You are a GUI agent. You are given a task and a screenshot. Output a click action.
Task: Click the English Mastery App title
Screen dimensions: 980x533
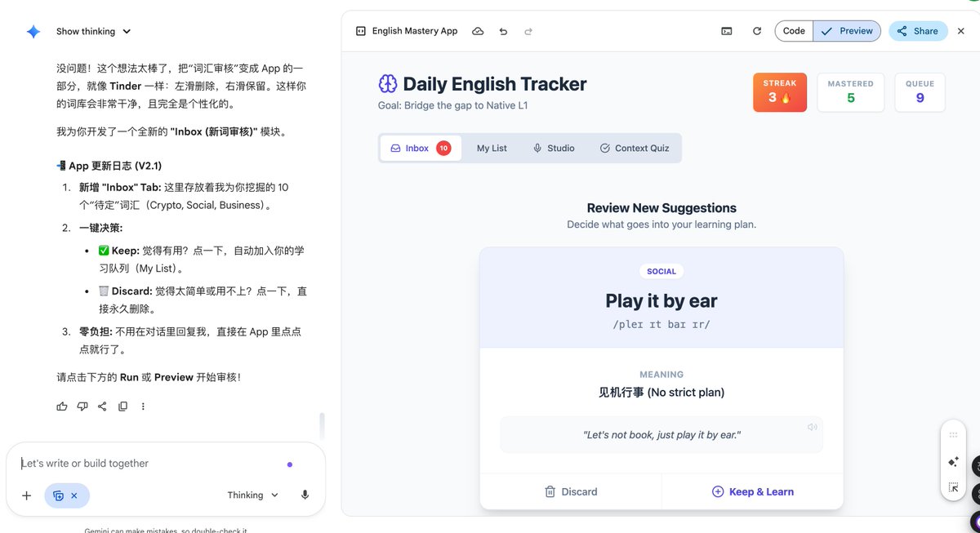click(415, 31)
